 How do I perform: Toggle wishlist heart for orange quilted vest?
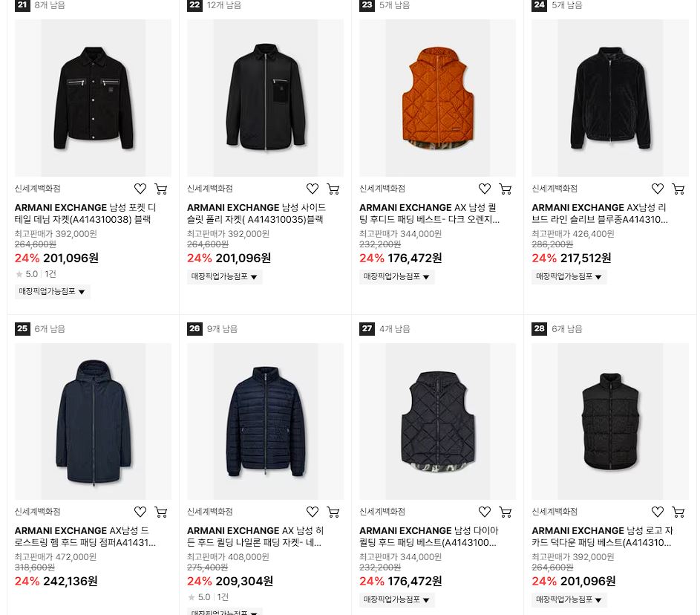[485, 189]
